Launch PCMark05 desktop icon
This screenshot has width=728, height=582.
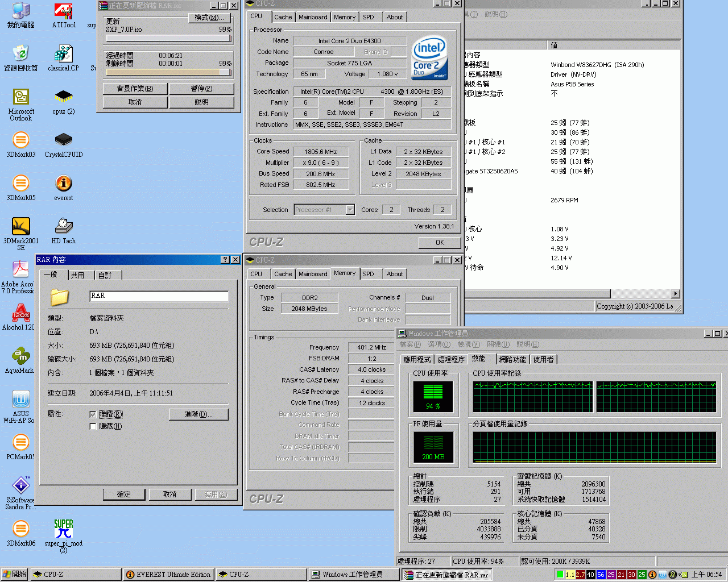click(20, 447)
